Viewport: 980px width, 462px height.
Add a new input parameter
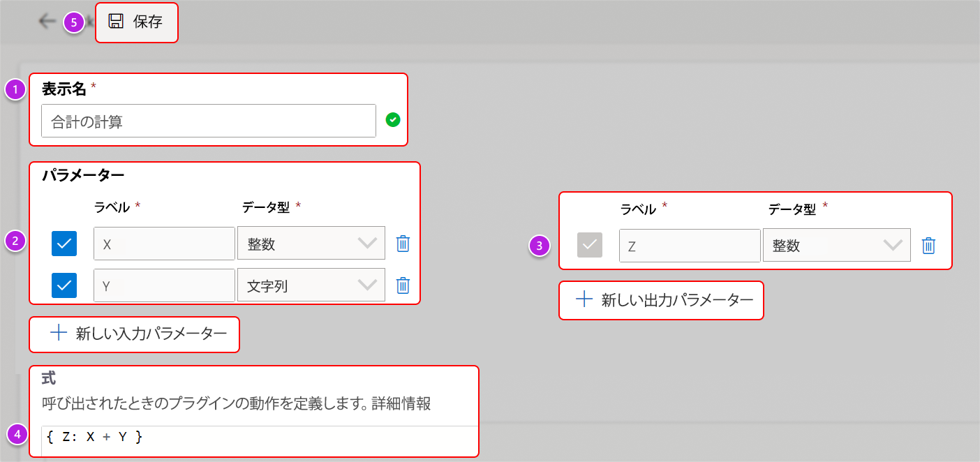[x=134, y=334]
